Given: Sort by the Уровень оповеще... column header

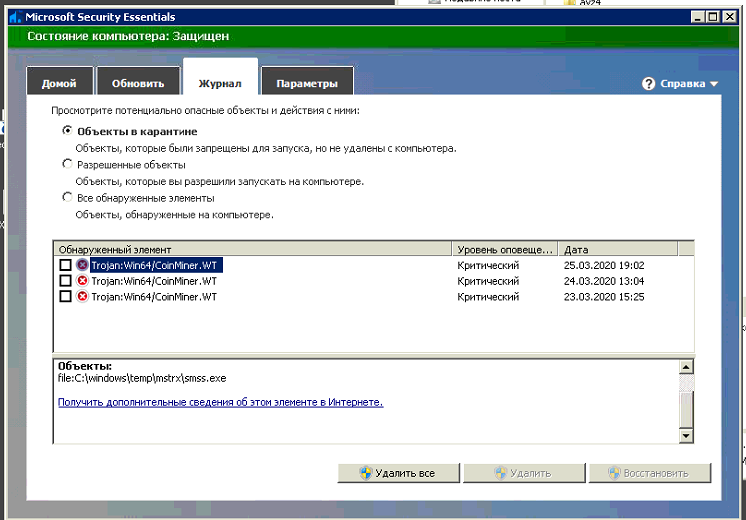Looking at the screenshot, I should click(x=505, y=249).
